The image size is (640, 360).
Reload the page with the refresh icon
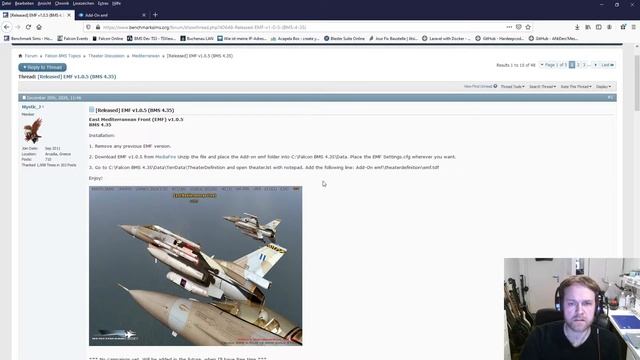[28, 27]
